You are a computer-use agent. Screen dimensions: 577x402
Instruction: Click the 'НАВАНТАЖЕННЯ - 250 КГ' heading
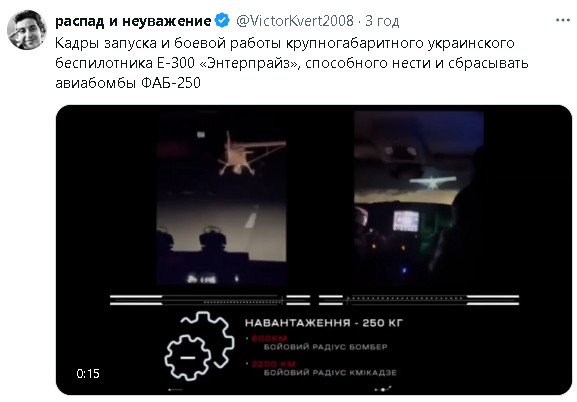coord(324,323)
